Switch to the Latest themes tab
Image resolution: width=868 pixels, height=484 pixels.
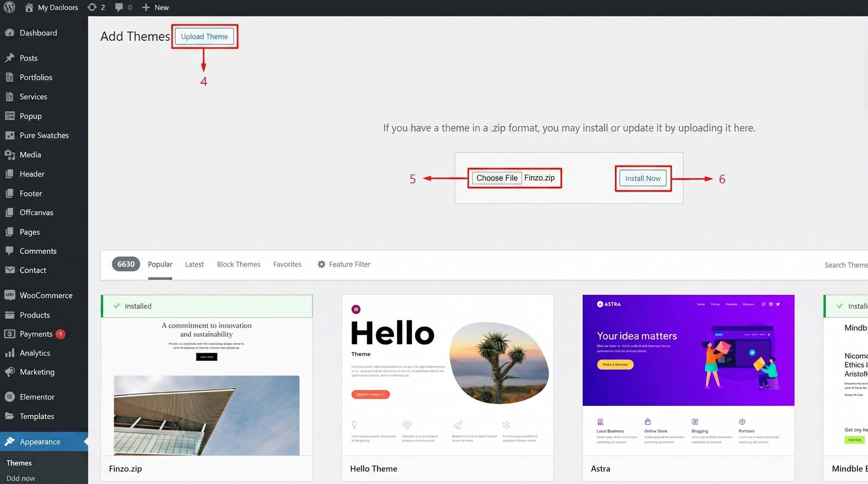coord(194,264)
